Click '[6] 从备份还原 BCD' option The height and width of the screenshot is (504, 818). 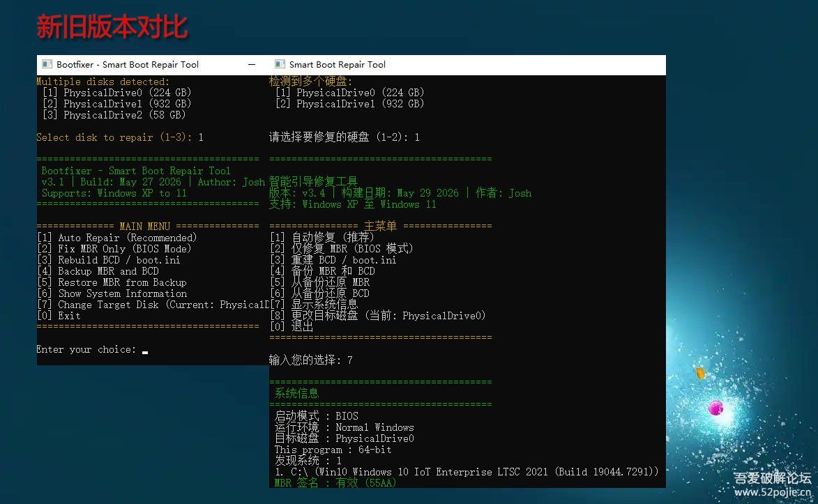(x=320, y=293)
